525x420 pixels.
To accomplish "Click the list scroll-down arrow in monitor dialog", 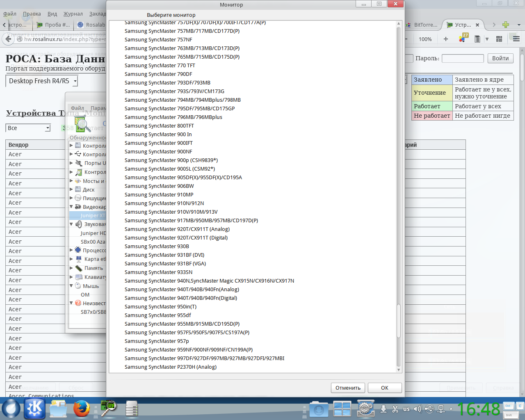I will point(399,370).
